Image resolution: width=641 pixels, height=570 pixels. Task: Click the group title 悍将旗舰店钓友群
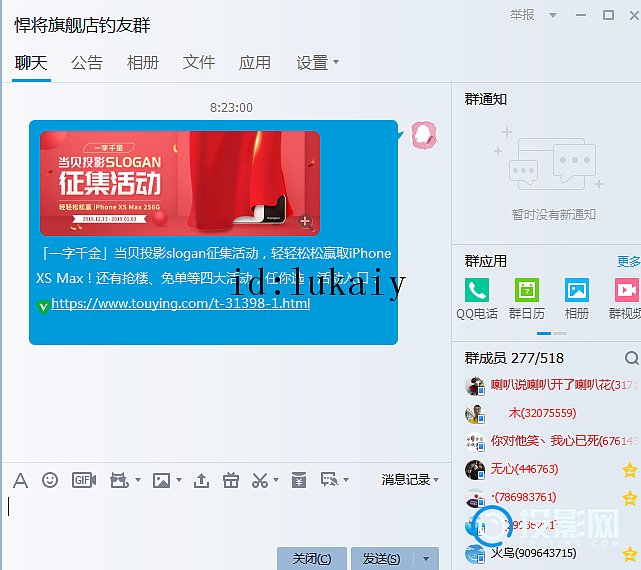pyautogui.click(x=82, y=25)
